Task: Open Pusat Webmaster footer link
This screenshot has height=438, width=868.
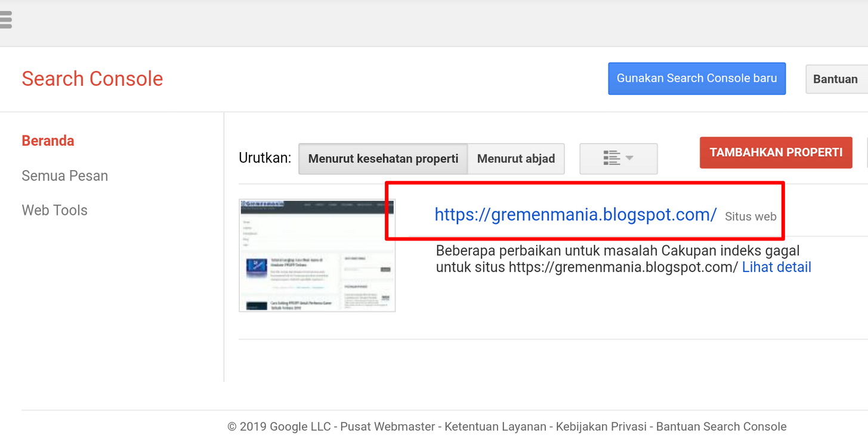Action: tap(388, 427)
